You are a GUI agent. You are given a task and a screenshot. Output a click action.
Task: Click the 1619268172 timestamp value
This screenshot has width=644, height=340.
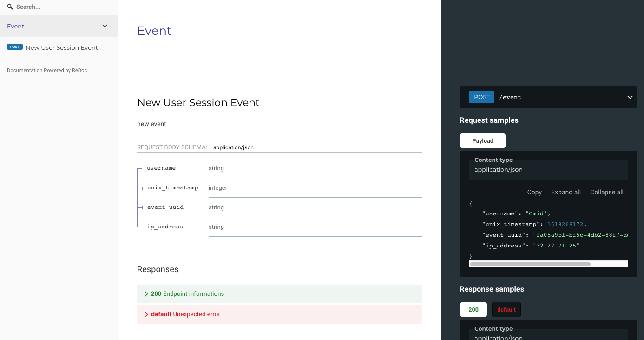click(x=565, y=224)
